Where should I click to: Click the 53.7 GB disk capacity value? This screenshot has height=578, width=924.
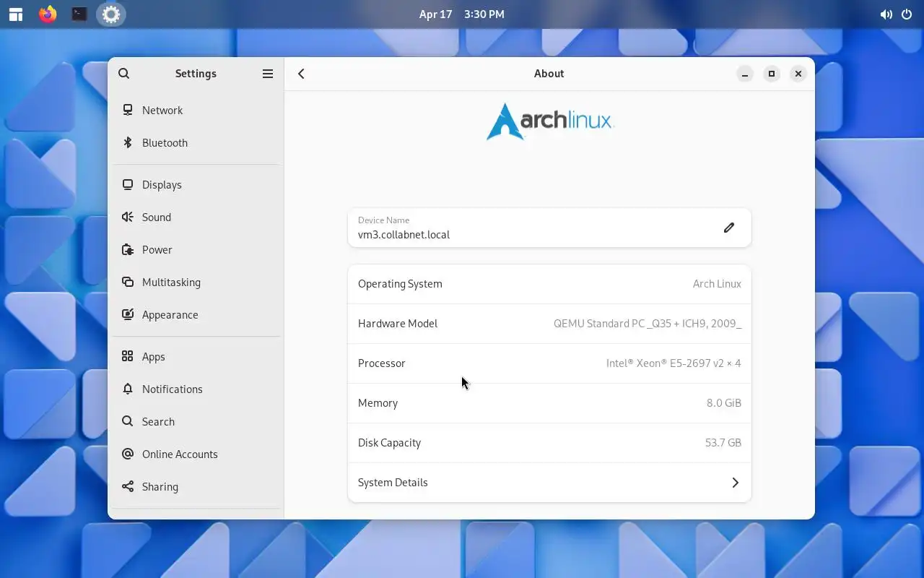pyautogui.click(x=723, y=443)
